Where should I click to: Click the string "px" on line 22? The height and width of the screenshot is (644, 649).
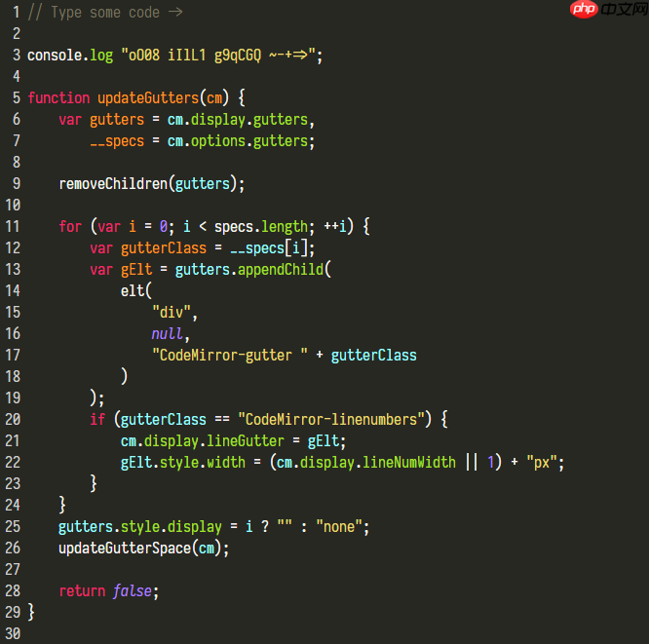pos(542,463)
